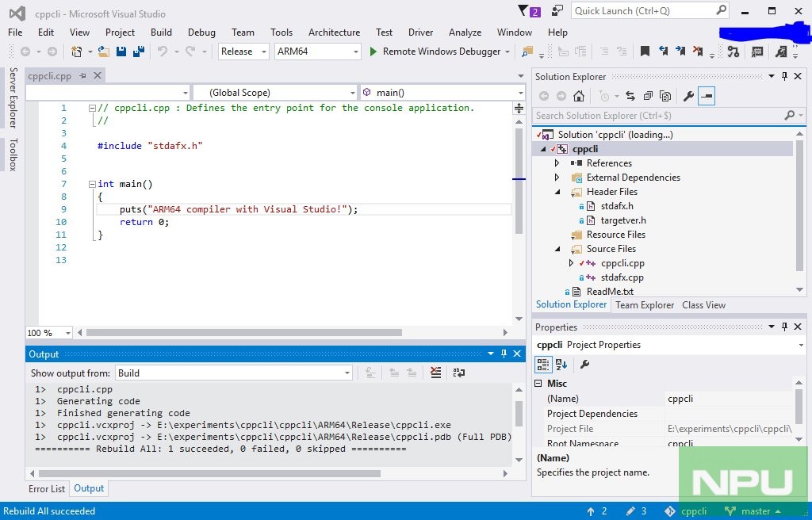Open the main() member dropdown
The height and width of the screenshot is (520, 812).
(x=443, y=93)
